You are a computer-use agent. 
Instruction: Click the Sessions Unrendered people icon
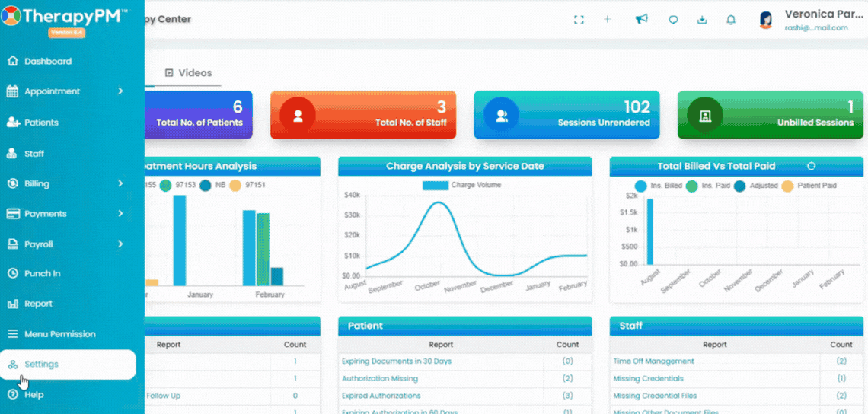(502, 116)
